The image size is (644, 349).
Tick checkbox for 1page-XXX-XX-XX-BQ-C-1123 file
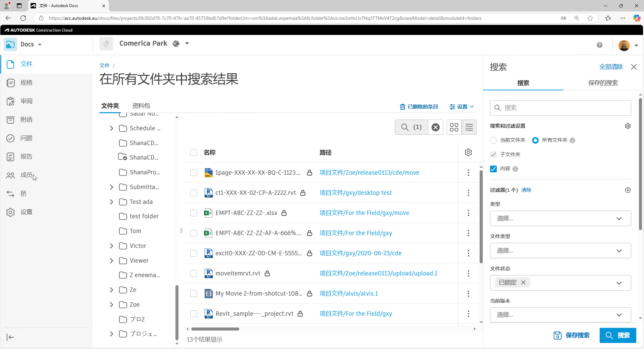pyautogui.click(x=194, y=173)
